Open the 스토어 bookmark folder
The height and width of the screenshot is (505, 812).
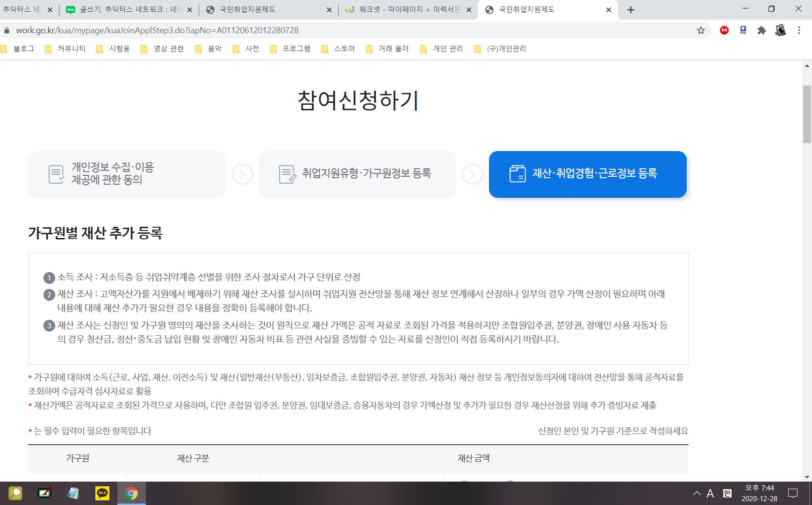tap(338, 49)
